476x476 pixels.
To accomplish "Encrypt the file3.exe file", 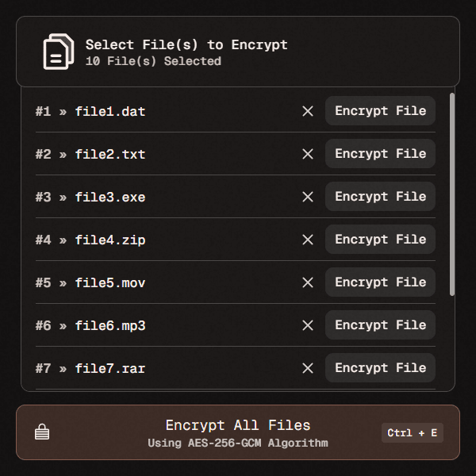I will (380, 197).
